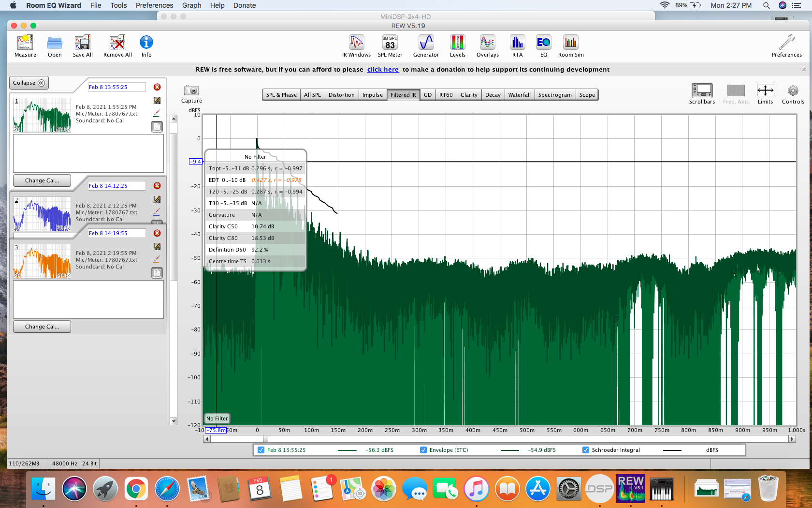This screenshot has height=508, width=812.
Task: Open Spotlight search in menu bar
Action: click(x=767, y=5)
